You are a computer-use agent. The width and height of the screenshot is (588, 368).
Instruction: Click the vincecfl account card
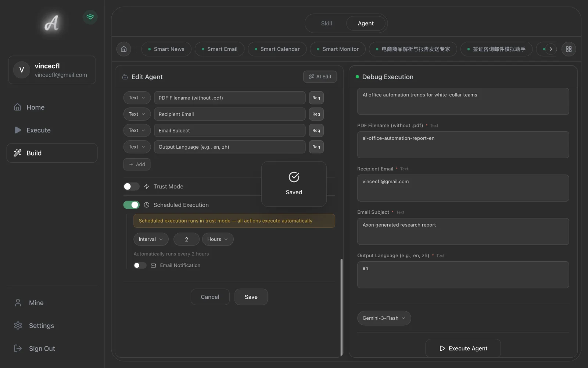point(52,70)
